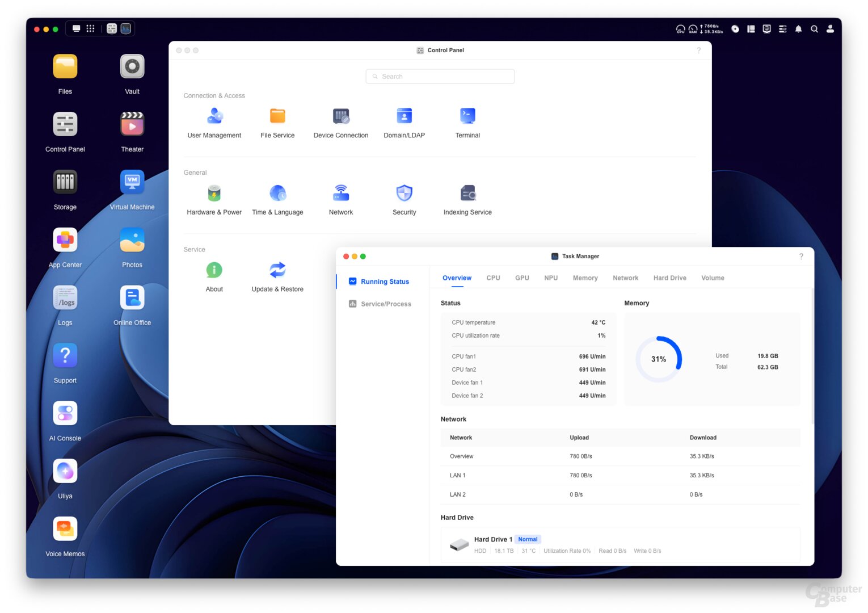Switch to the Hard Drive tab
The height and width of the screenshot is (613, 868).
tap(669, 278)
